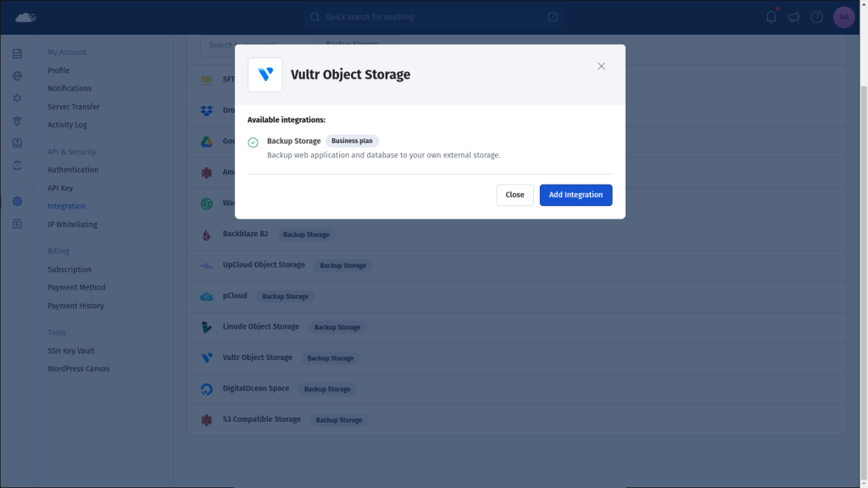
Task: Open the help question mark icon
Action: (816, 17)
